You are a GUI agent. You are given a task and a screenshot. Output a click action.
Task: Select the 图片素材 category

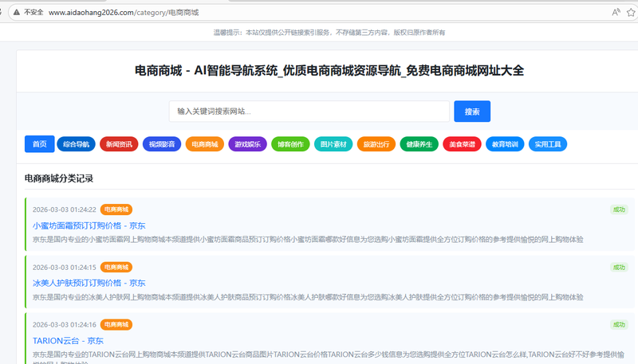coord(333,144)
